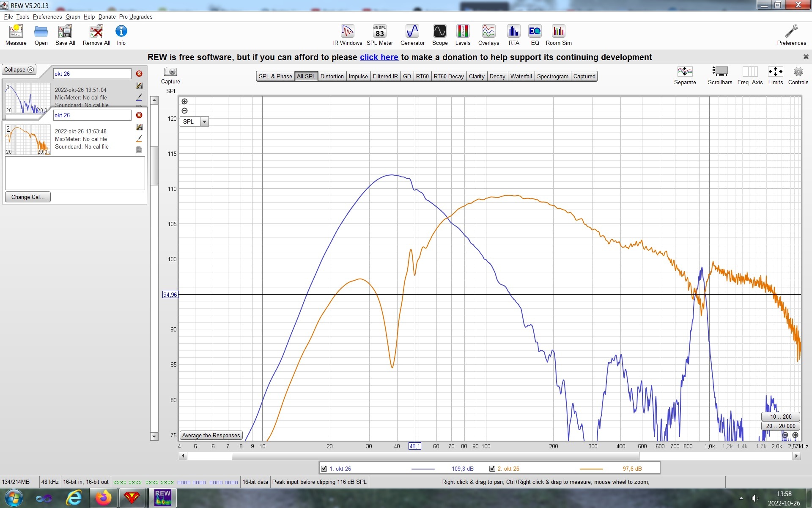This screenshot has height=508, width=812.
Task: Click the REW taskbar button
Action: click(162, 498)
